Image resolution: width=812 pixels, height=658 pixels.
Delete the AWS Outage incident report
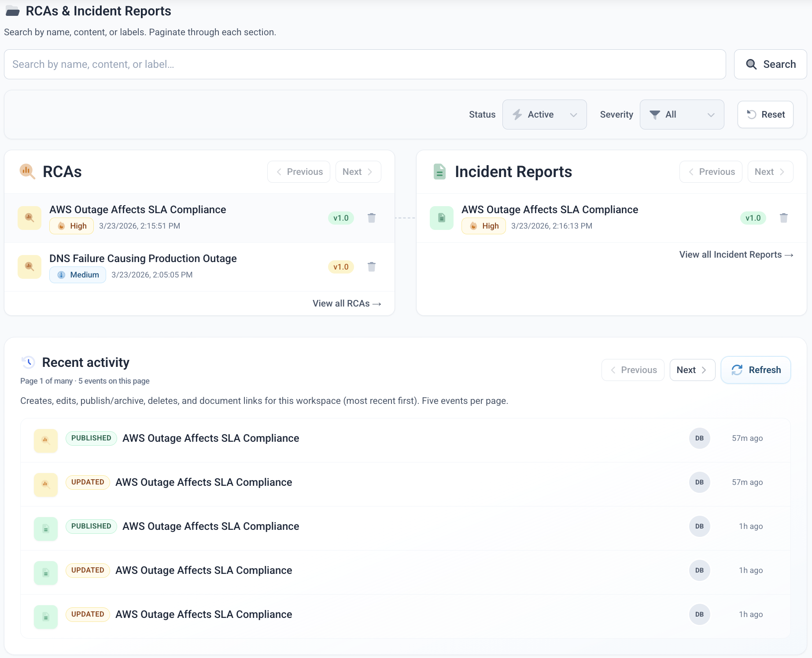(783, 218)
